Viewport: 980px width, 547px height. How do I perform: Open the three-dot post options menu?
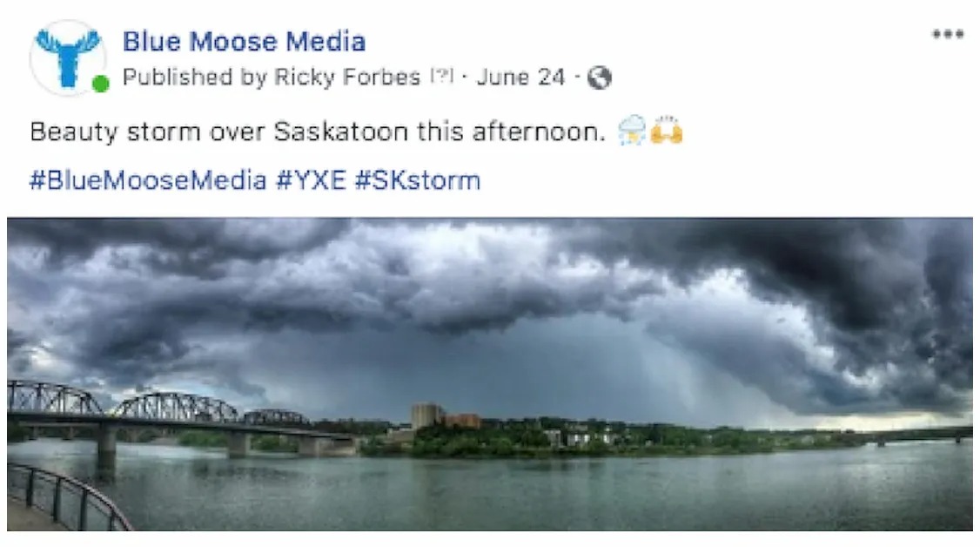coord(948,34)
